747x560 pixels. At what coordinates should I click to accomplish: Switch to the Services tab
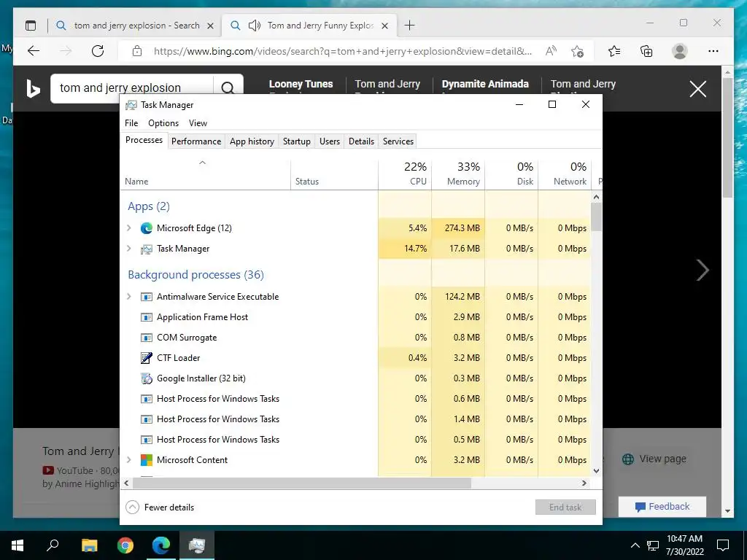(x=398, y=141)
